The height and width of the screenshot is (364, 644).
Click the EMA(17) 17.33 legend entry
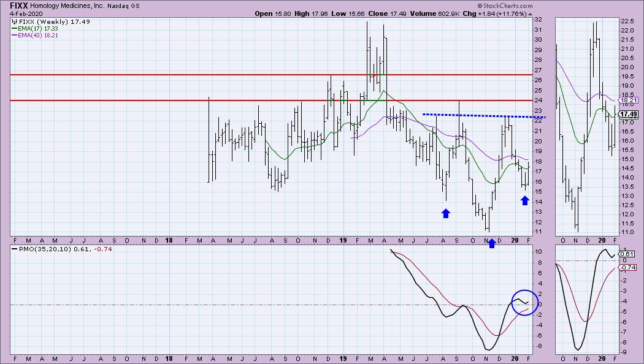38,29
